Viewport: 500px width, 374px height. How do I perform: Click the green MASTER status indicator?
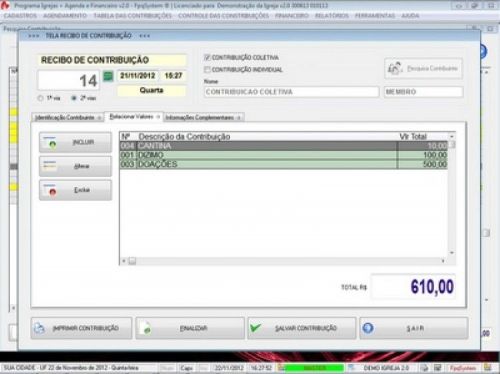coord(314,368)
